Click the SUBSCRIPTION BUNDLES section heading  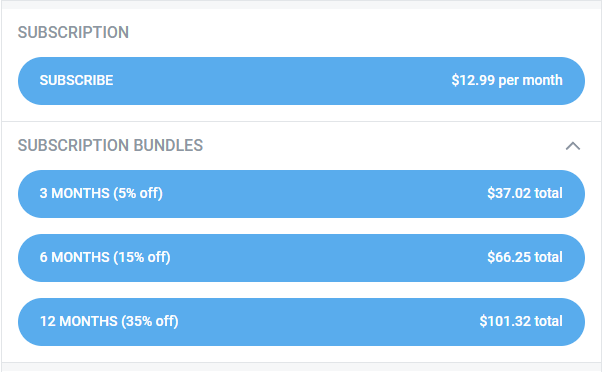pyautogui.click(x=110, y=146)
